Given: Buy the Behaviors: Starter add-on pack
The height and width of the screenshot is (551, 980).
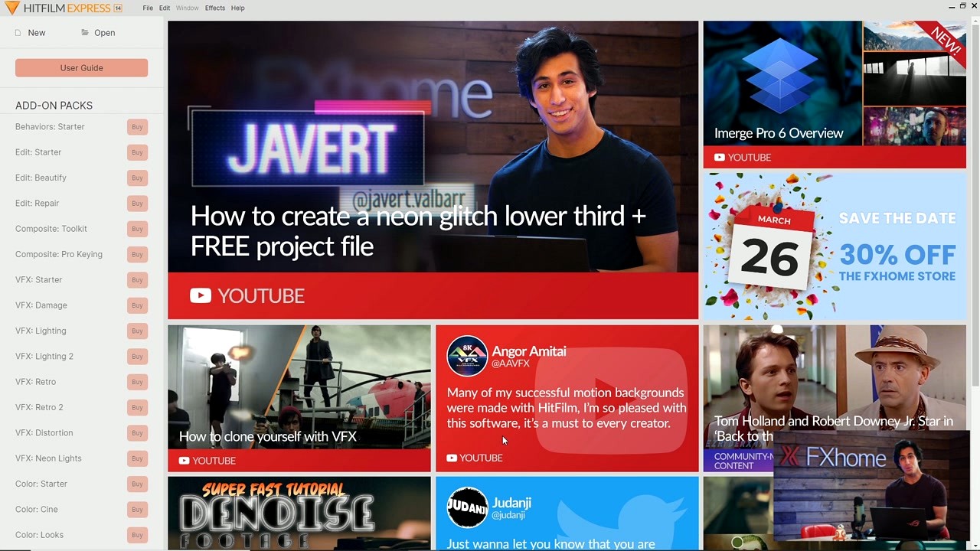Looking at the screenshot, I should (137, 127).
